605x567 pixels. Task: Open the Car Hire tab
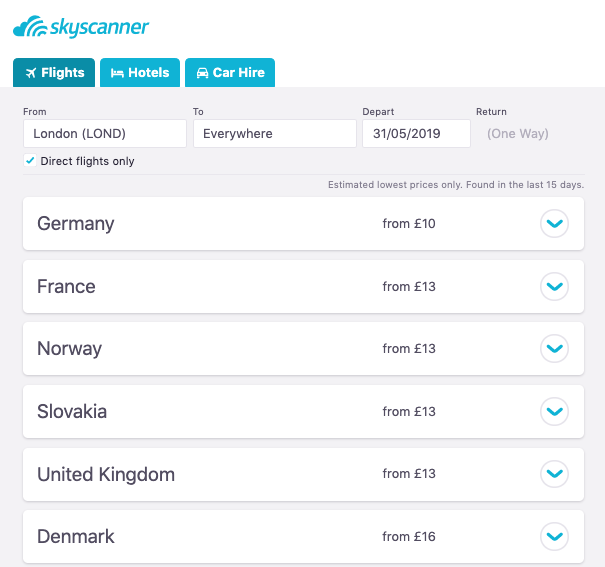230,73
